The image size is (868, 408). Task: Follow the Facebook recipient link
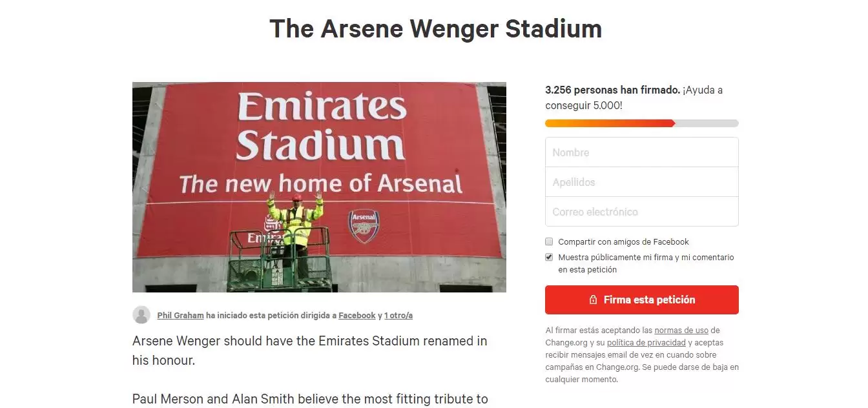[x=356, y=316]
